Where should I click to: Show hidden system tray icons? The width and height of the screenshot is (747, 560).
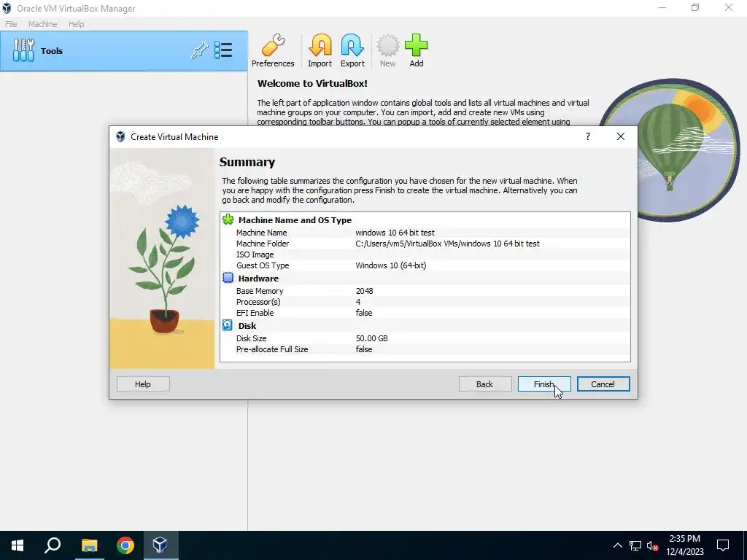click(617, 545)
